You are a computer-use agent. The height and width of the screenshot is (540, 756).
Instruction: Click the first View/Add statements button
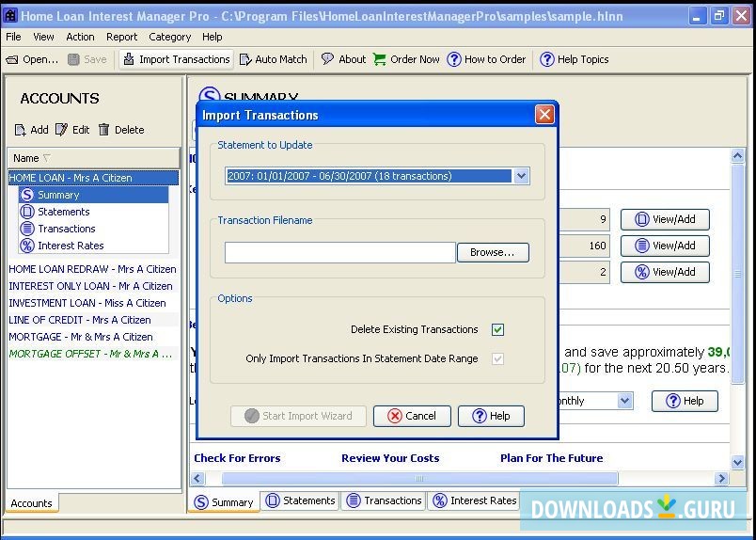[665, 219]
